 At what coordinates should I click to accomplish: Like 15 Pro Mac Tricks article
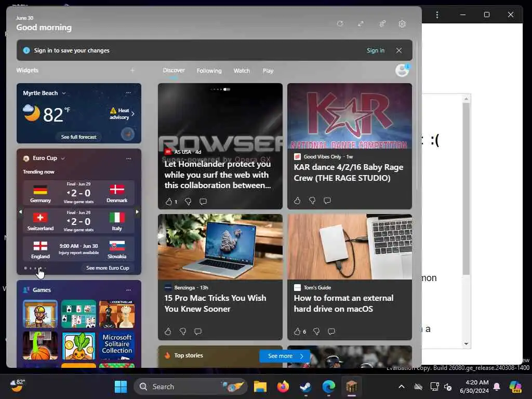pos(168,331)
